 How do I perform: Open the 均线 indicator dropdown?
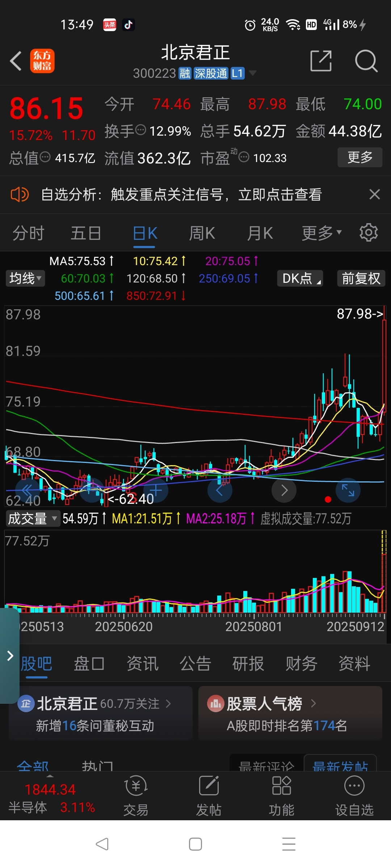coord(25,278)
